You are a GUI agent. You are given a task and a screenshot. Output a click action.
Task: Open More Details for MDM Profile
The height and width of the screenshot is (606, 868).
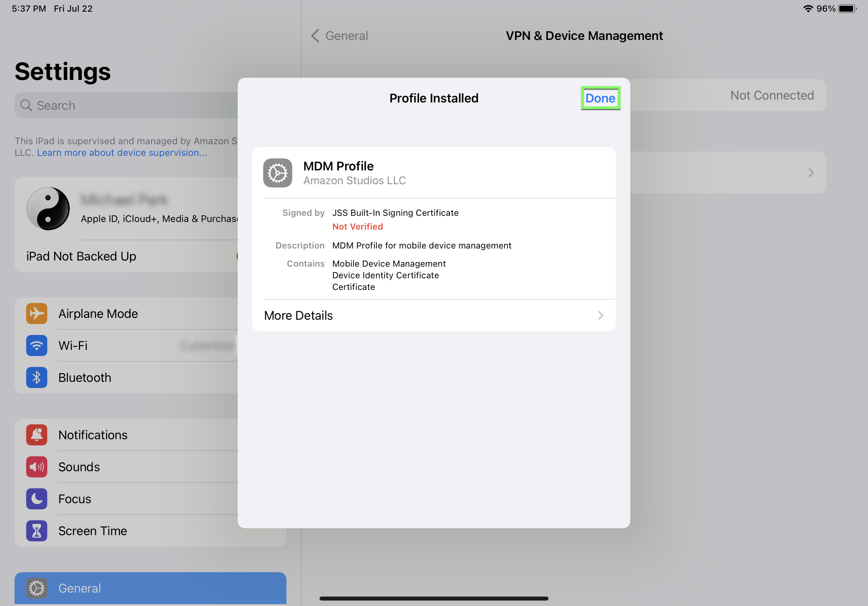click(434, 315)
